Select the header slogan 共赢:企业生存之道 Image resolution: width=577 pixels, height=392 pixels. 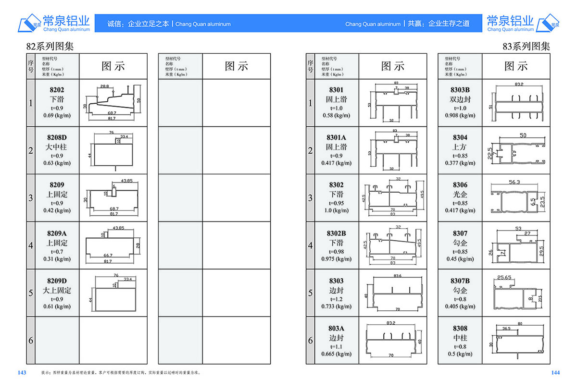(439, 24)
